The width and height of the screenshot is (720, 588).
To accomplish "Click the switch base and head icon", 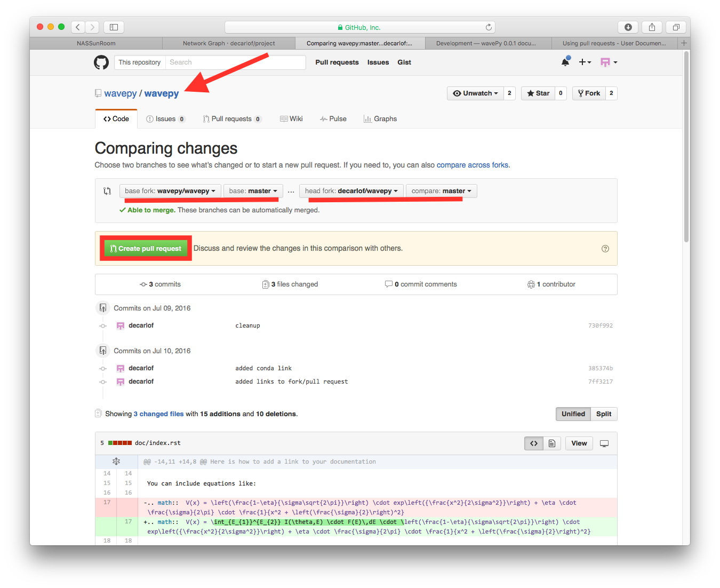I will (107, 191).
